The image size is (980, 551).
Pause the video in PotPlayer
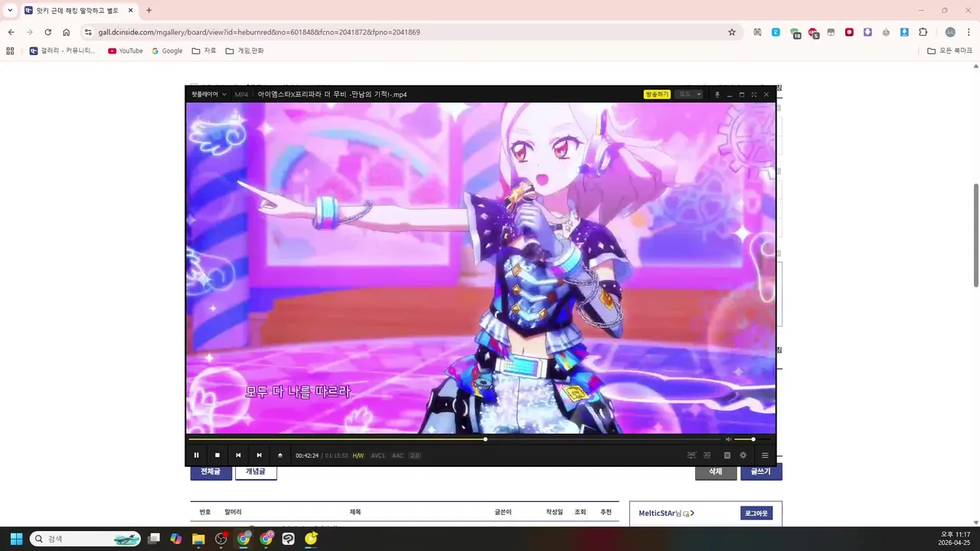pyautogui.click(x=196, y=455)
